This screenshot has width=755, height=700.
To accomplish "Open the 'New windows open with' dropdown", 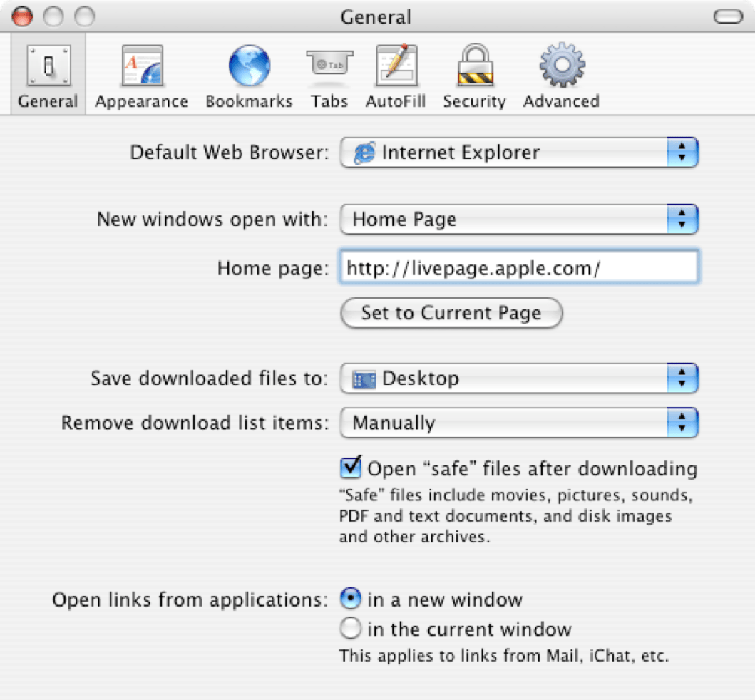I will [519, 220].
